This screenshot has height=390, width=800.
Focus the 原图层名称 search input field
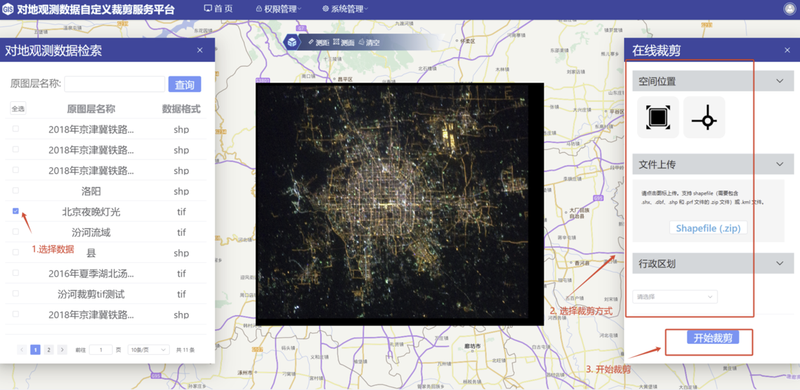115,84
